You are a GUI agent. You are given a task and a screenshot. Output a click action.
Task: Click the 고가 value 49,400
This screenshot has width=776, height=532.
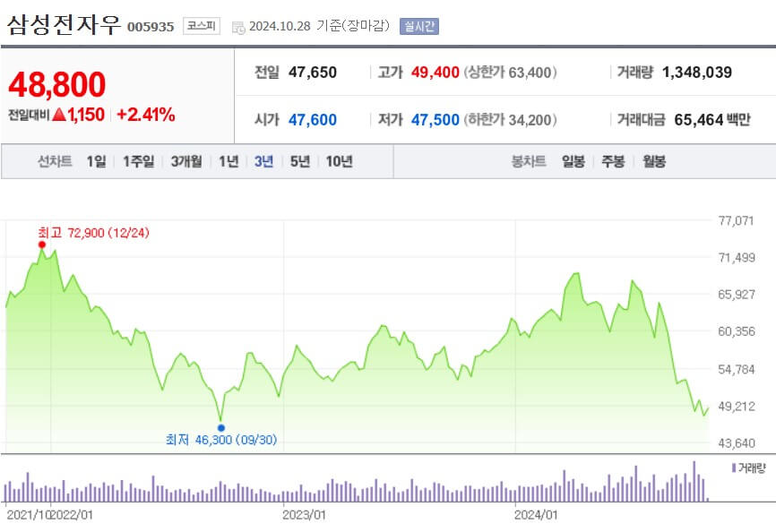435,73
